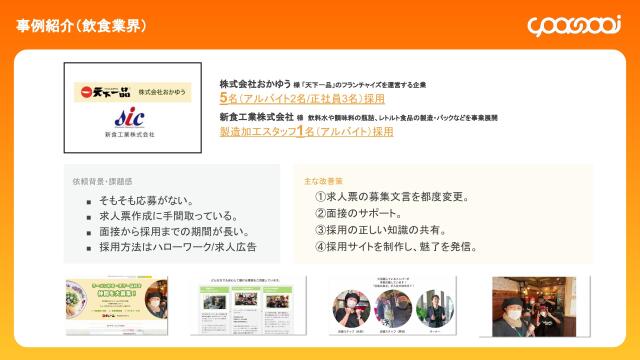Select the line ④採用サイトを制作し、魅了を発信。

point(396,247)
